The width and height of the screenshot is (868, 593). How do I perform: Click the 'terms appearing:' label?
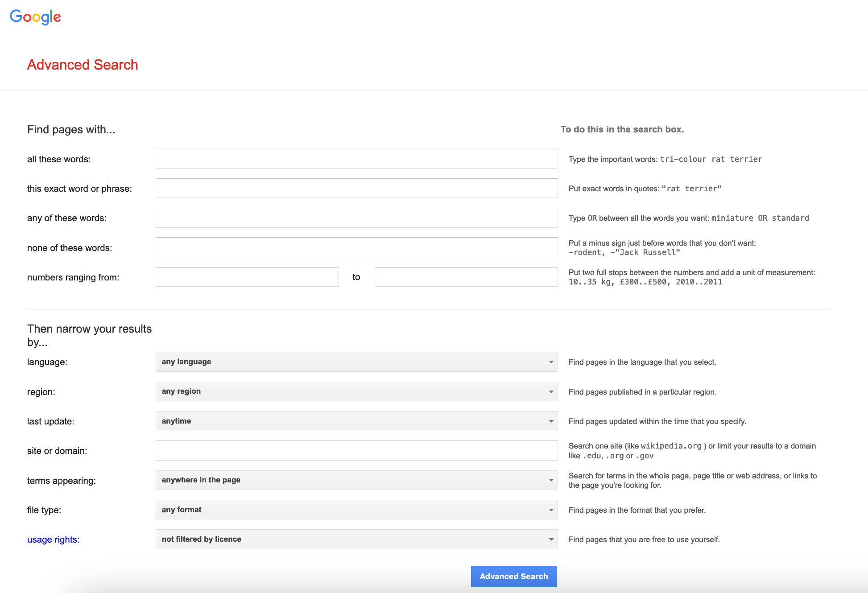point(62,481)
